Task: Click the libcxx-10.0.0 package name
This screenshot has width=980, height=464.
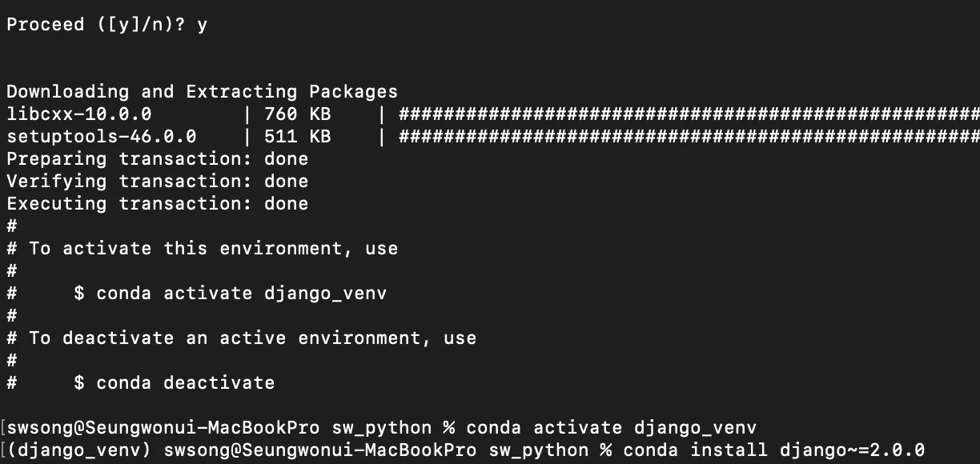Action: coord(78,114)
